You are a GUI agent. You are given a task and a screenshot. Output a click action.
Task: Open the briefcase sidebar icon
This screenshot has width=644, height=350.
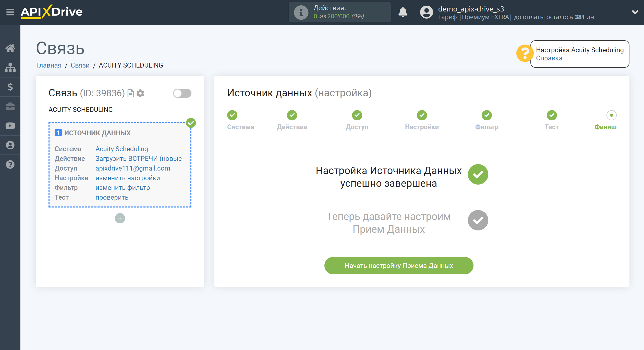(x=10, y=106)
